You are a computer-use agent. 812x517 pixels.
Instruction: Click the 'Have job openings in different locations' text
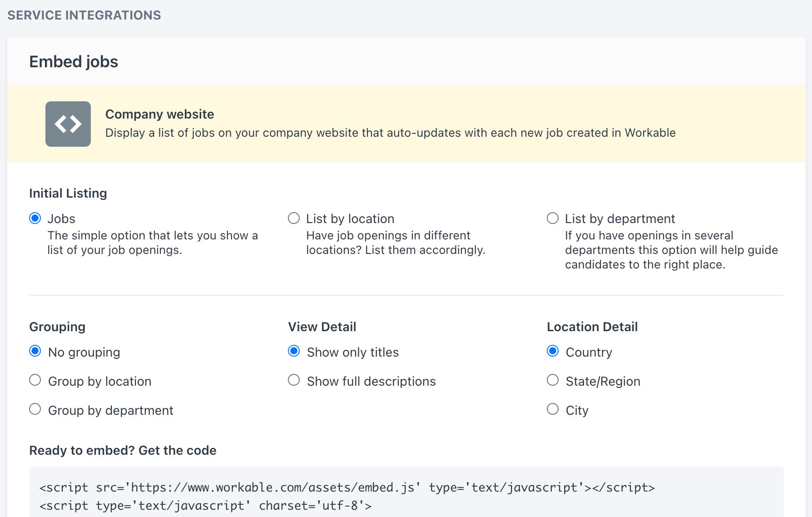[396, 243]
